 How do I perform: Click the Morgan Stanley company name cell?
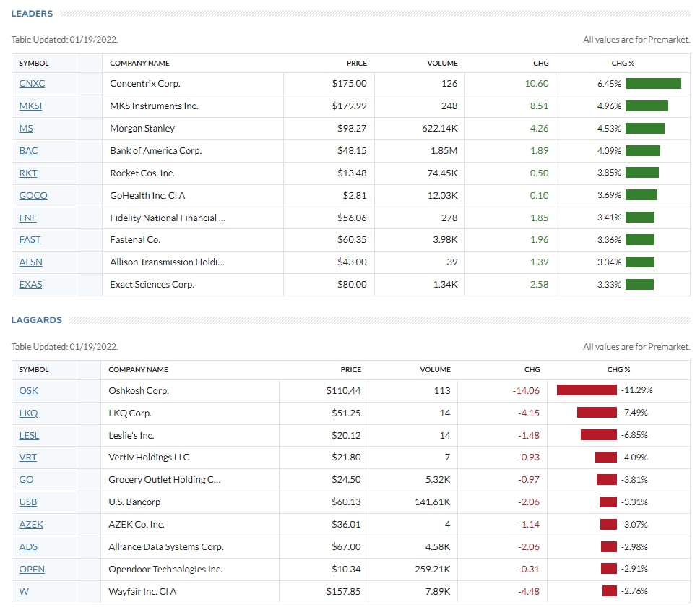(x=142, y=129)
